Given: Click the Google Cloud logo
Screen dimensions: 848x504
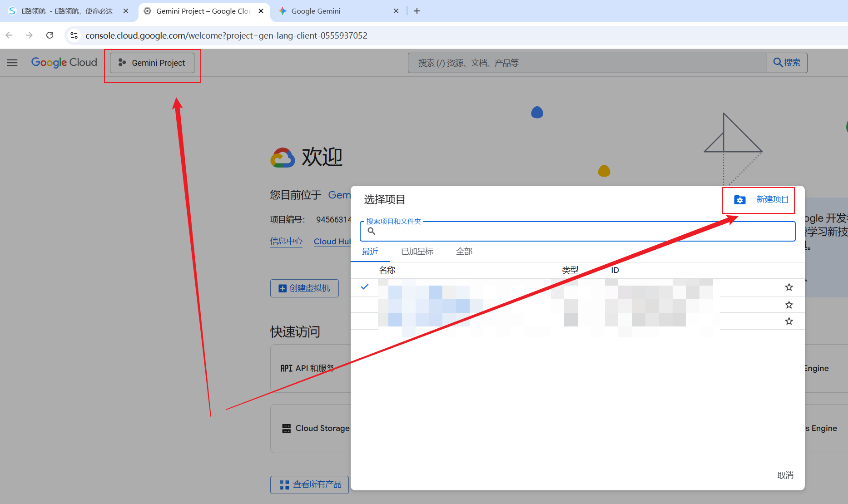Looking at the screenshot, I should click(64, 62).
